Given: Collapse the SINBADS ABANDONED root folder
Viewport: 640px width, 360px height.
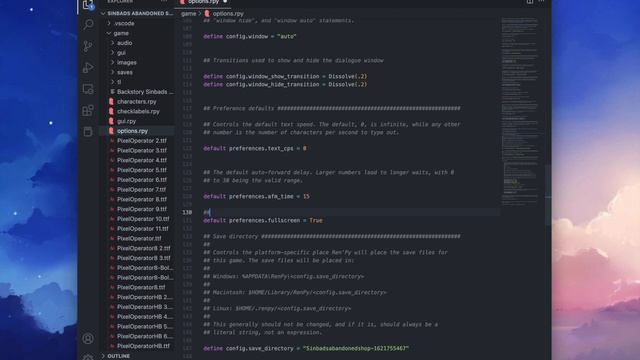Looking at the screenshot, I should 138,13.
